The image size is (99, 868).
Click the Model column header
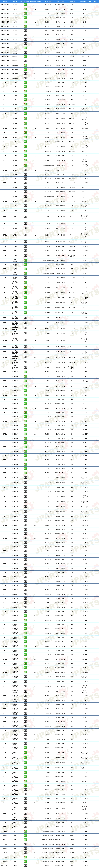pos(15,1)
